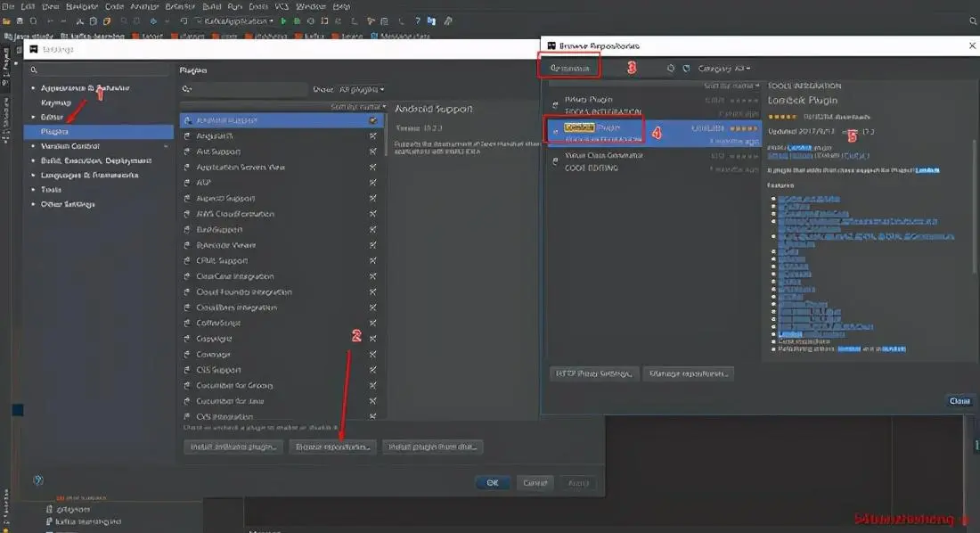The width and height of the screenshot is (980, 533).
Task: Focus the Plugins search field in Settings
Action: pos(244,89)
